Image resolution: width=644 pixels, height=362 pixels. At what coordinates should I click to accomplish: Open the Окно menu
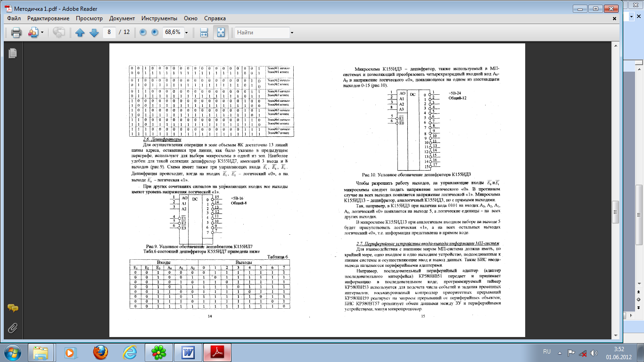pos(190,18)
